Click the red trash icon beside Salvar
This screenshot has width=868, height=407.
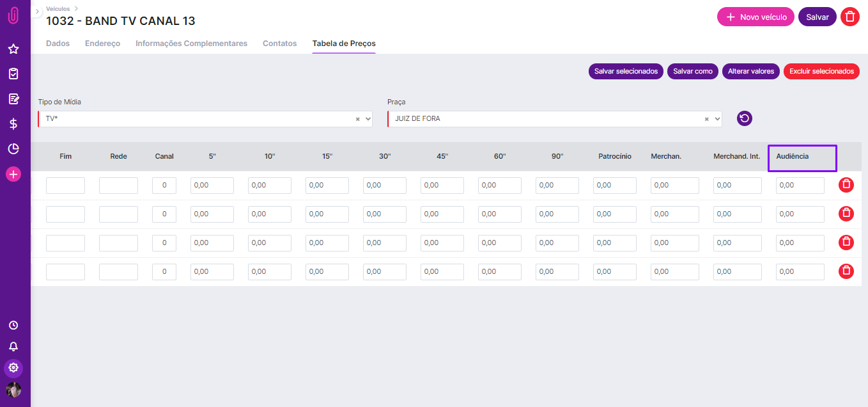[x=849, y=17]
